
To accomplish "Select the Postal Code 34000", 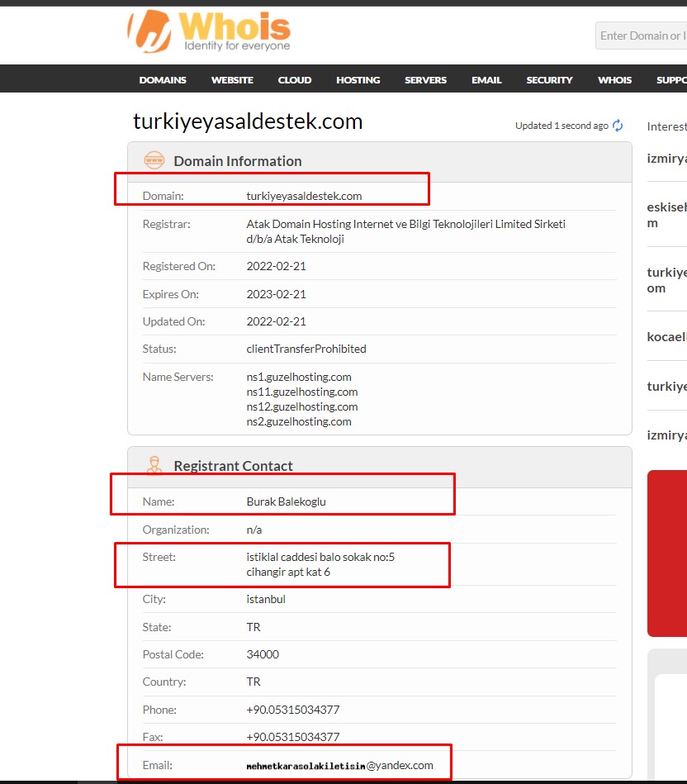I will tap(263, 654).
